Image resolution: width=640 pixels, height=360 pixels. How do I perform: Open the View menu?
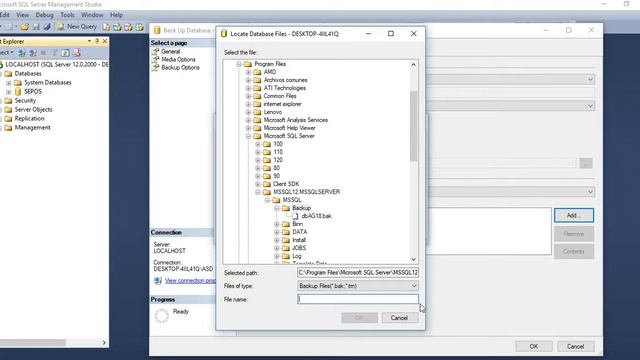coord(22,15)
